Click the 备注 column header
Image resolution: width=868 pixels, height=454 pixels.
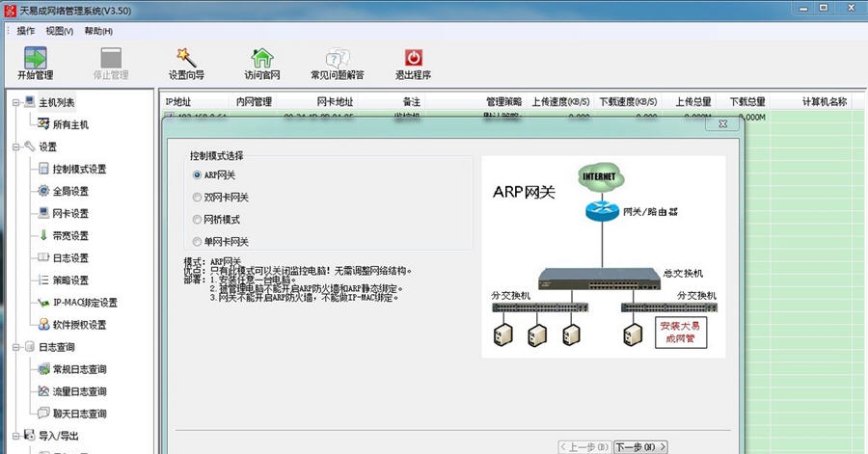pyautogui.click(x=411, y=102)
